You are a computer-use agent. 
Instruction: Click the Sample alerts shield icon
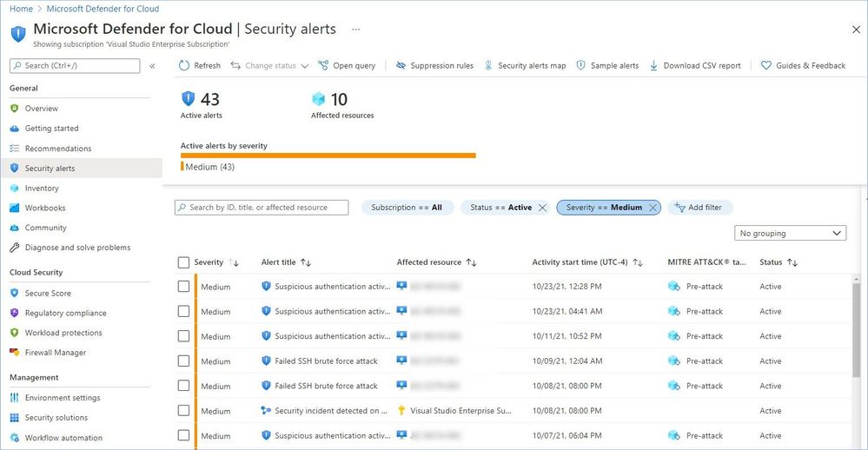point(580,65)
